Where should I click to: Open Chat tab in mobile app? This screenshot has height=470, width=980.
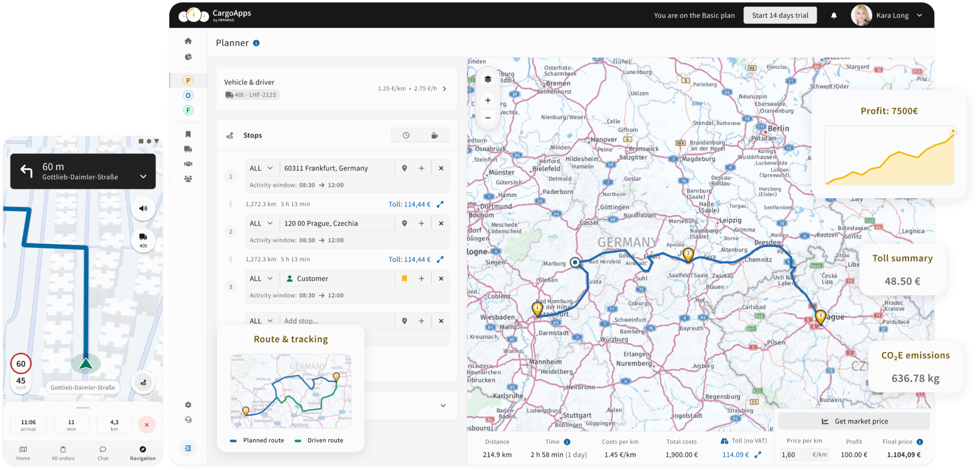tap(103, 453)
